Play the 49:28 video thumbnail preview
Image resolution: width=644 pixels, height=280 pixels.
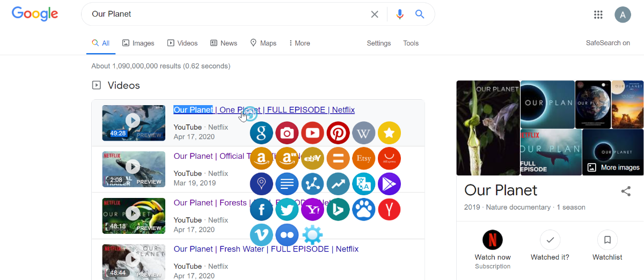point(134,123)
